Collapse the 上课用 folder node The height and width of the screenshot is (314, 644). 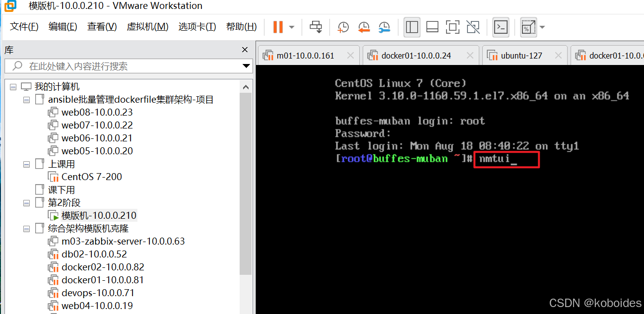click(26, 164)
